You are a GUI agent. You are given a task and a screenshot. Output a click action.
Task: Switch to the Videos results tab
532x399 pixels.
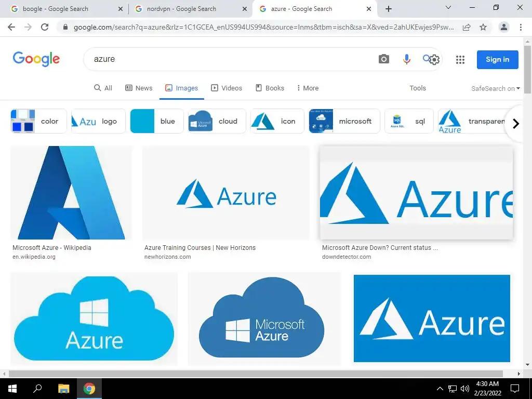[x=227, y=88]
